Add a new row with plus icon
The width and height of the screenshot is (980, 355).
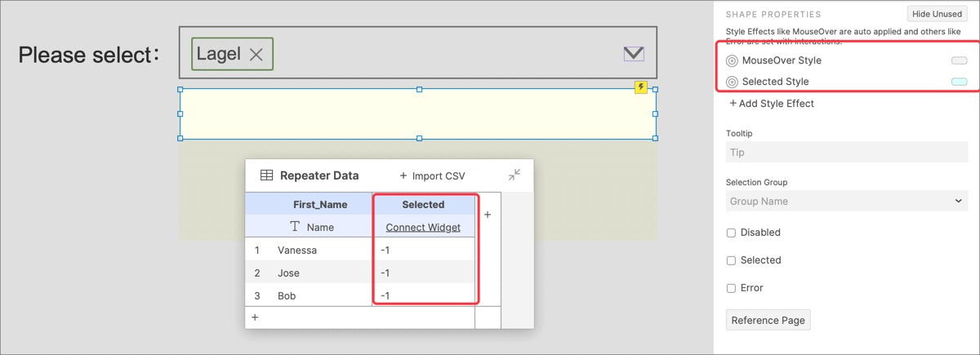pos(255,317)
